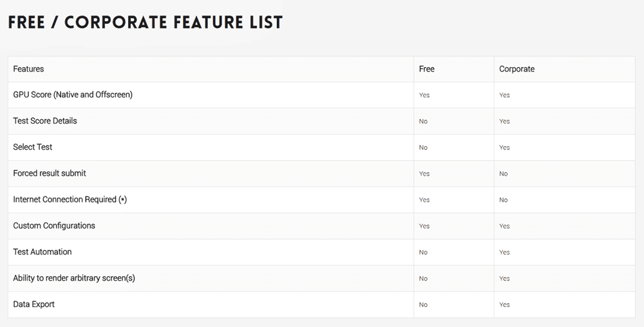Click the Free column header

(x=426, y=69)
